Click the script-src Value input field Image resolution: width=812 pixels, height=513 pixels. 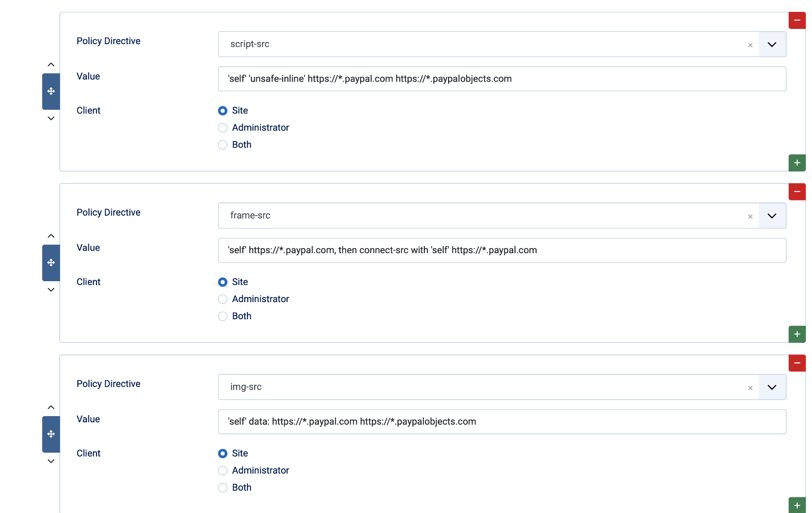502,79
